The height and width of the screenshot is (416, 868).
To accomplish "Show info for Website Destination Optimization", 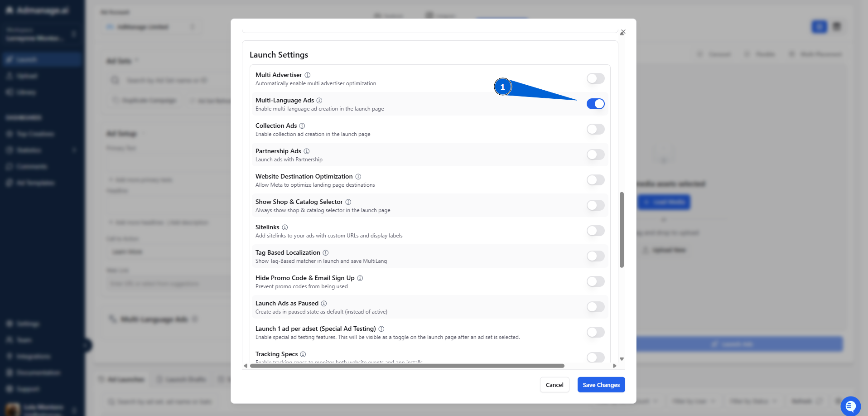I will pyautogui.click(x=358, y=177).
